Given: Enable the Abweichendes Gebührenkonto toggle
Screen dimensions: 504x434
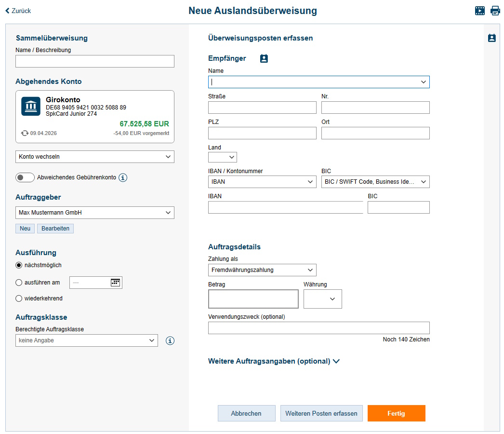Looking at the screenshot, I should [26, 177].
